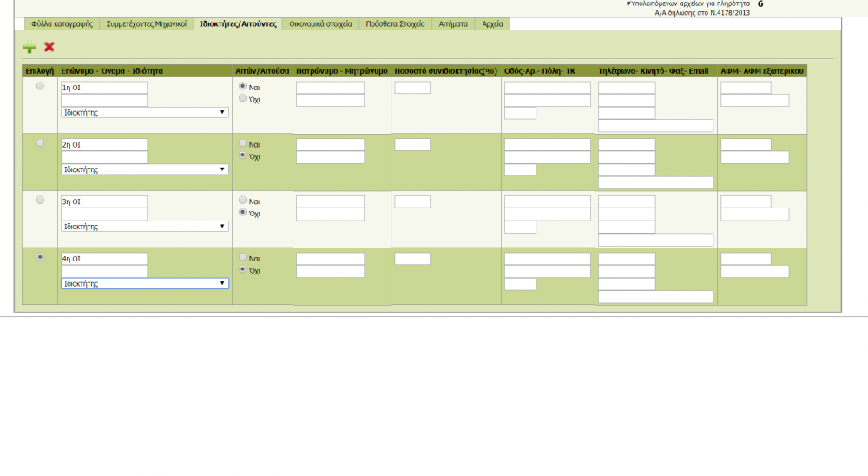868x476 pixels.
Task: Choose 'Ναι' for applicant in row 4η ΟΙ
Action: point(243,258)
